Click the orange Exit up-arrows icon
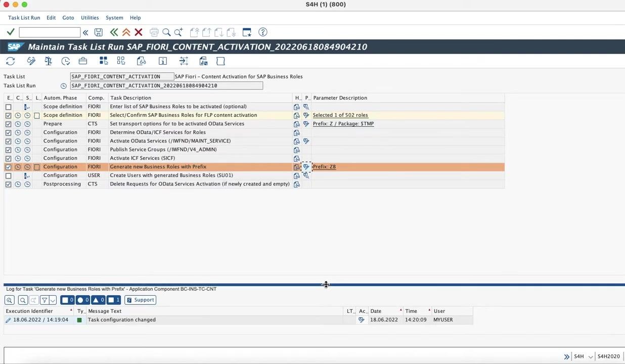625x364 pixels. coord(126,32)
